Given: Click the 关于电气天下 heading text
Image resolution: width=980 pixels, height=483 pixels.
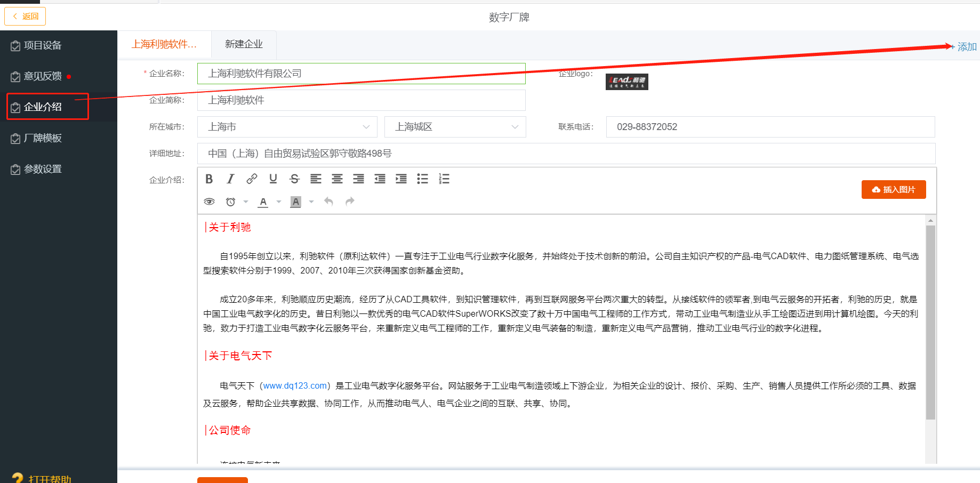Looking at the screenshot, I should point(240,356).
